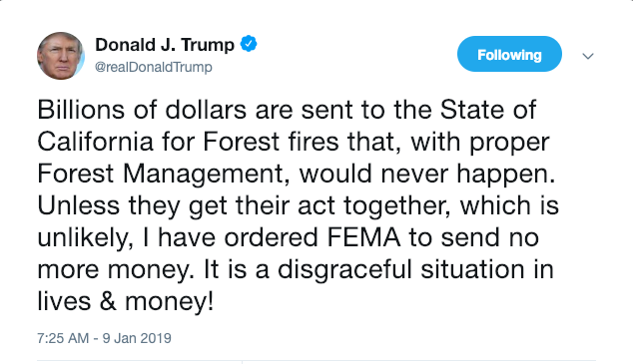Click the word California in the tweet
The image size is (633, 364).
[x=96, y=142]
